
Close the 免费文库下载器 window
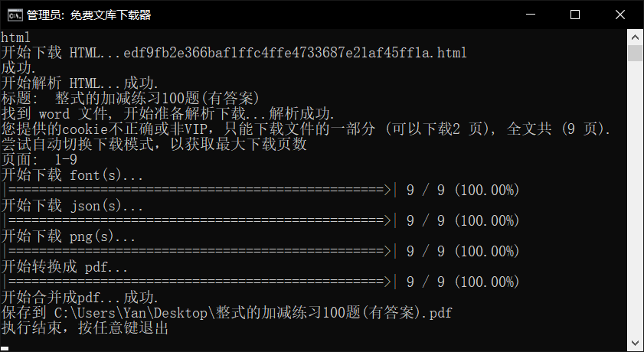620,15
